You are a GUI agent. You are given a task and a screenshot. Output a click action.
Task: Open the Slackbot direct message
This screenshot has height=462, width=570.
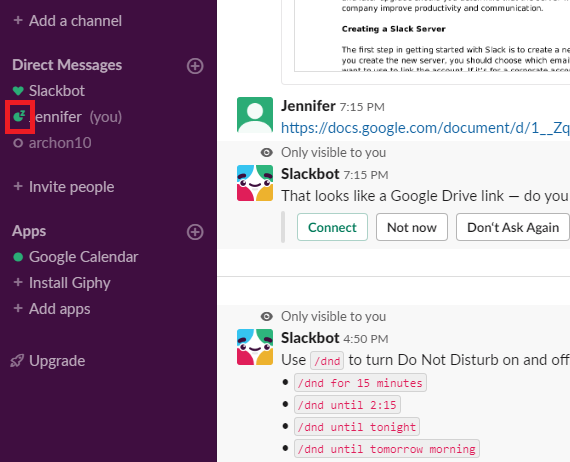57,91
